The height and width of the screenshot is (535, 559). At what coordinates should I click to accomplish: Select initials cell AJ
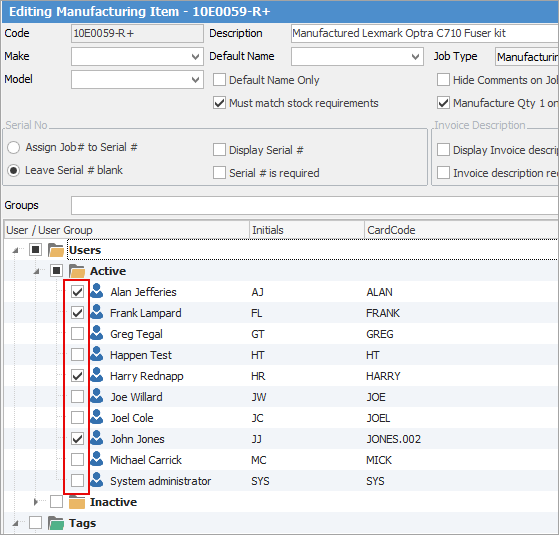(257, 292)
